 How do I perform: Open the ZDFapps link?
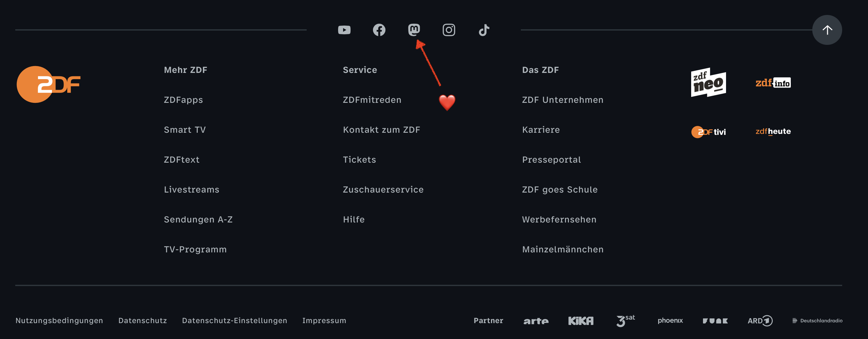point(183,100)
